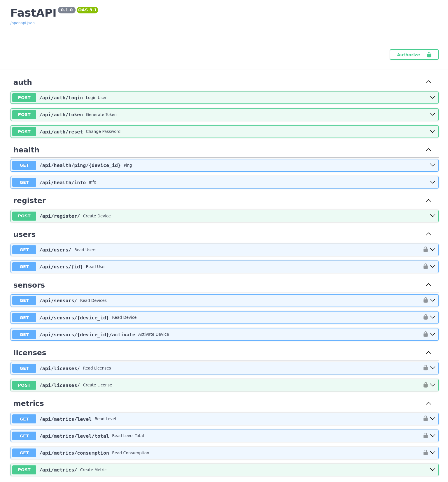Expand the Create Metric endpoint chevron
This screenshot has height=482, width=448.
pyautogui.click(x=433, y=469)
